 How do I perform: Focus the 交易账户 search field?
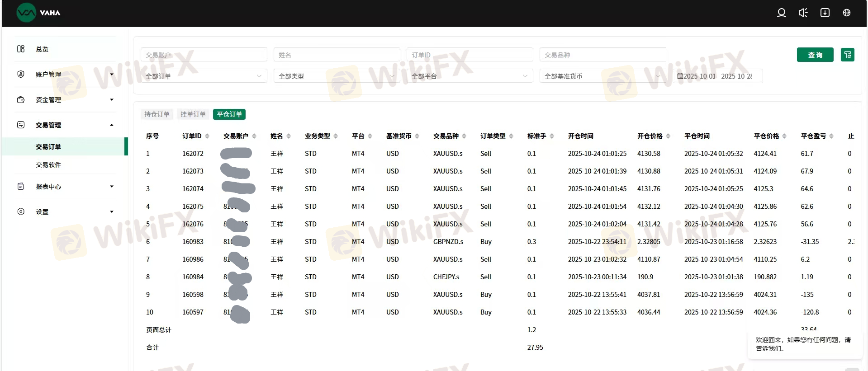pos(204,55)
